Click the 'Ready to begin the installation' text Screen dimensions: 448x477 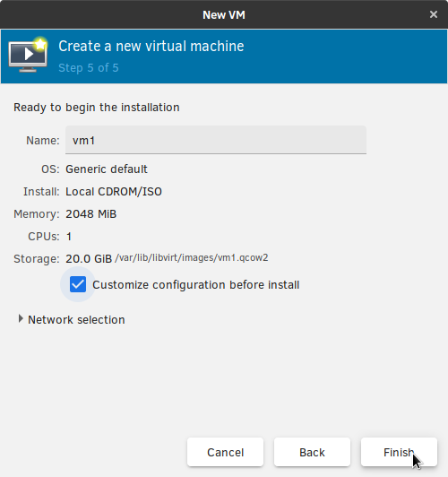[97, 108]
